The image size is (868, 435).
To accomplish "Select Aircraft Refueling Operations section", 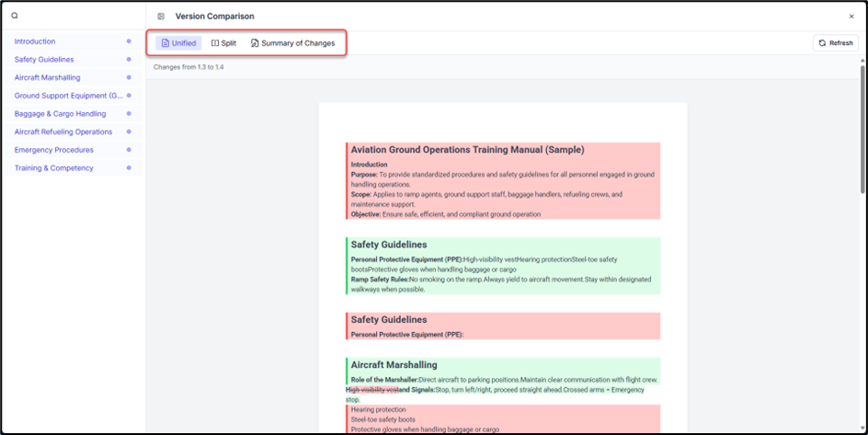I will [63, 132].
